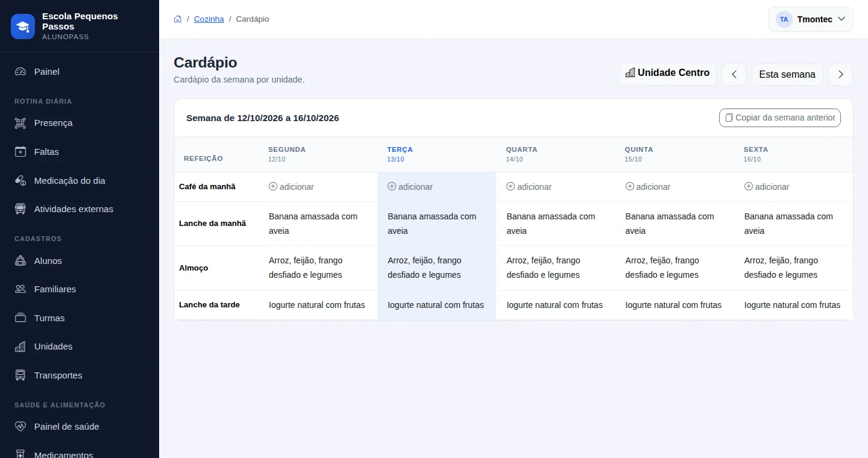This screenshot has height=458, width=868.
Task: Open Unidades in the sidebar
Action: [80, 347]
